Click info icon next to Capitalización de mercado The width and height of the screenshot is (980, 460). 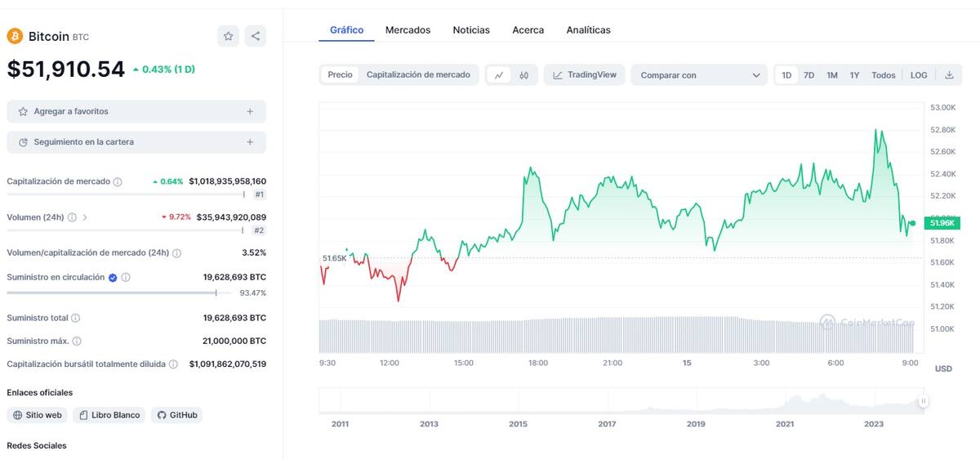(118, 181)
